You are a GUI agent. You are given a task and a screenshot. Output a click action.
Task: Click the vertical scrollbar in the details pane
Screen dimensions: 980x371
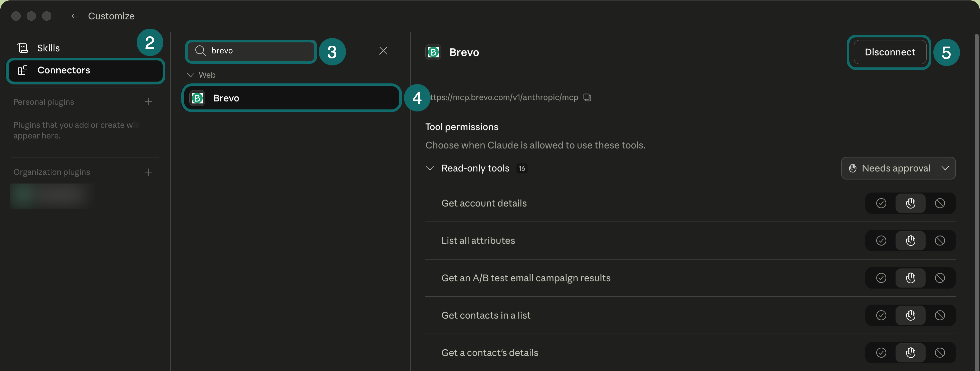pyautogui.click(x=976, y=202)
